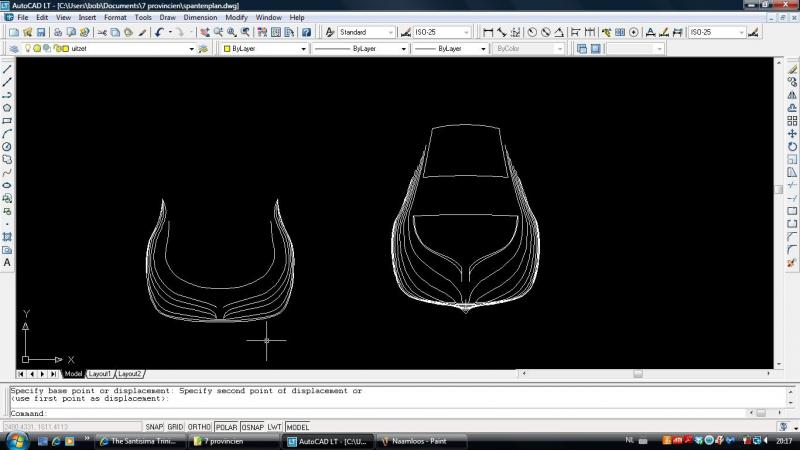
Task: Open the ByColor plot style dropdown
Action: (x=559, y=49)
